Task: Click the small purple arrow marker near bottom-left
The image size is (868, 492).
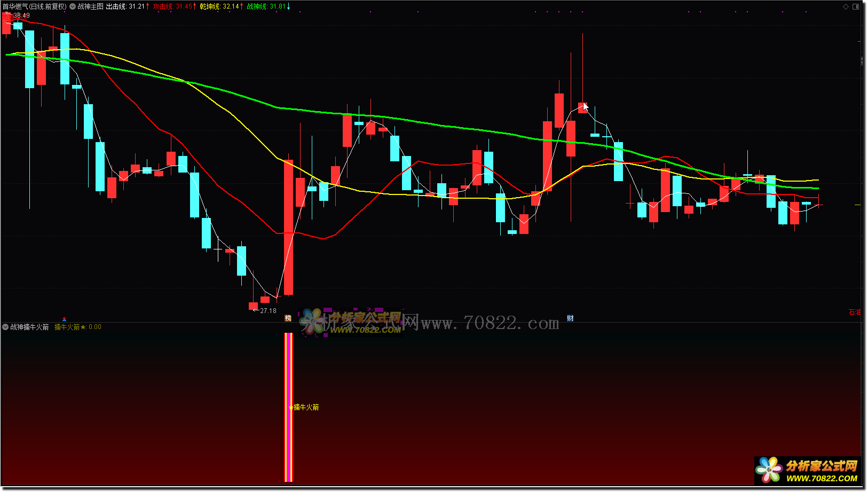Action: [64, 319]
